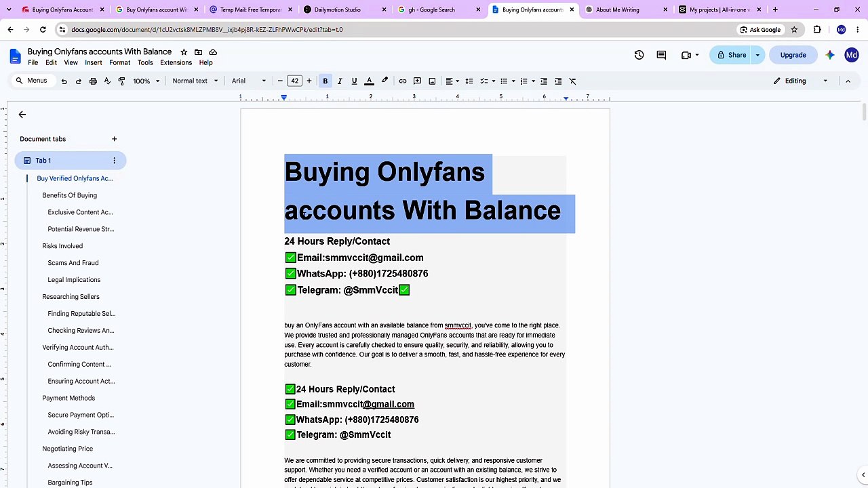Open line and paragraph spacing
This screenshot has height=488, width=868.
pyautogui.click(x=469, y=81)
